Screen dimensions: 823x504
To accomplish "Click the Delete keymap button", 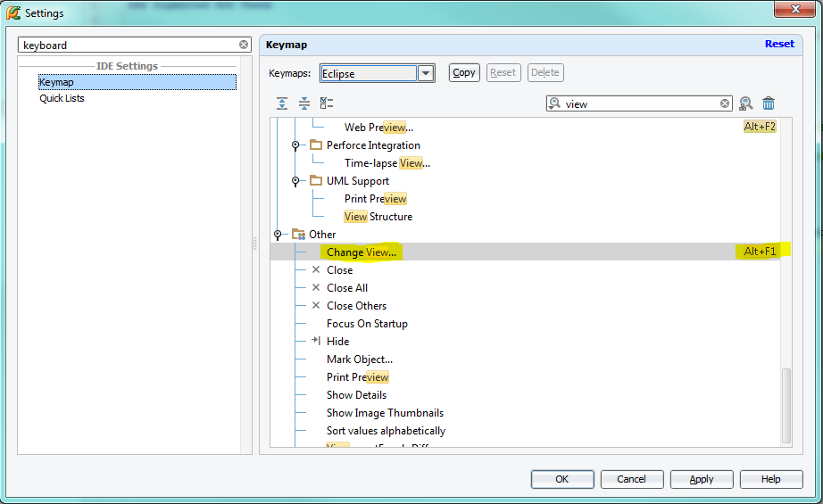I will pyautogui.click(x=545, y=72).
